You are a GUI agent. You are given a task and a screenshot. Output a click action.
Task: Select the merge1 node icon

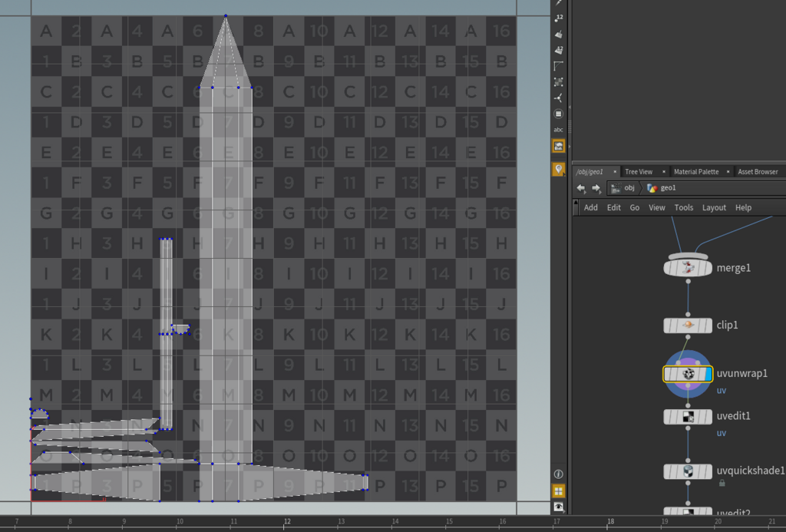tap(688, 268)
